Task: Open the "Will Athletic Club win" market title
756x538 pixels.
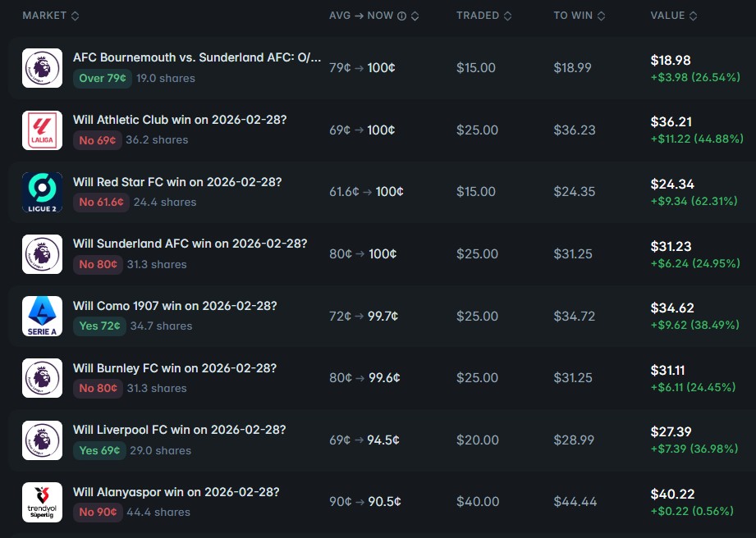Action: (180, 120)
